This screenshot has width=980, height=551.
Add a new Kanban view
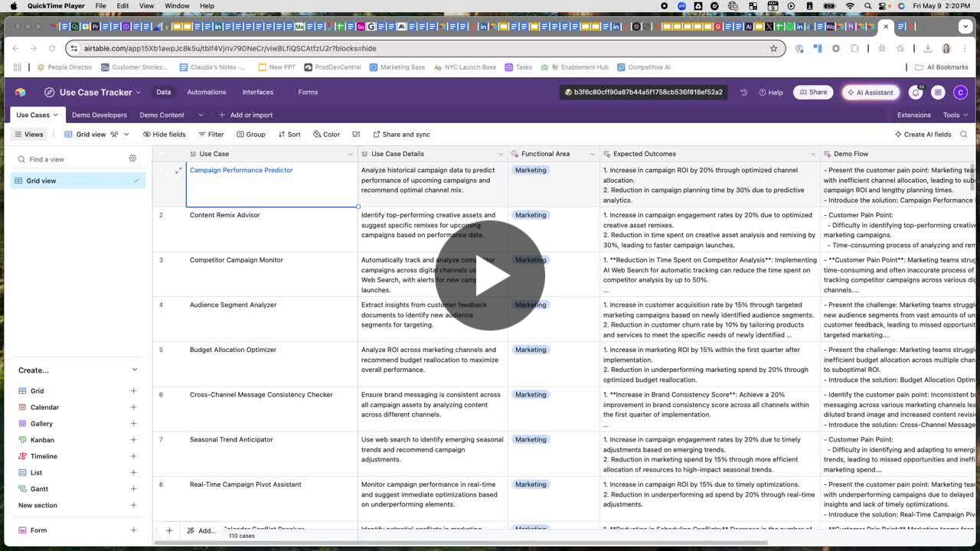[133, 440]
